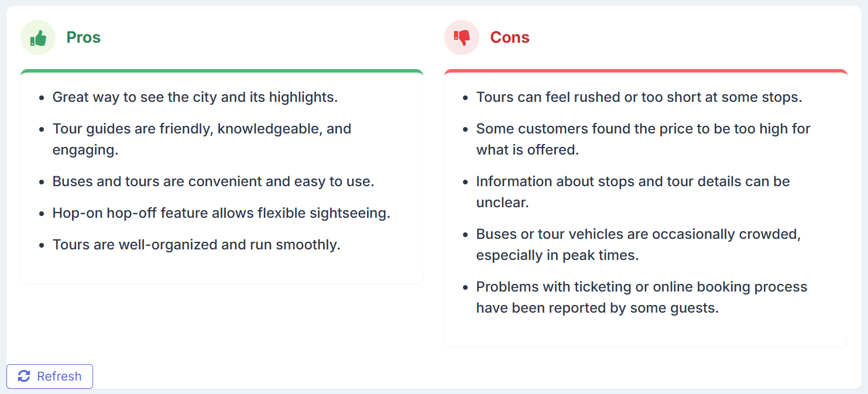Image resolution: width=868 pixels, height=394 pixels.
Task: Click the 'Hop-on hop-off feature' pro
Action: pos(221,213)
